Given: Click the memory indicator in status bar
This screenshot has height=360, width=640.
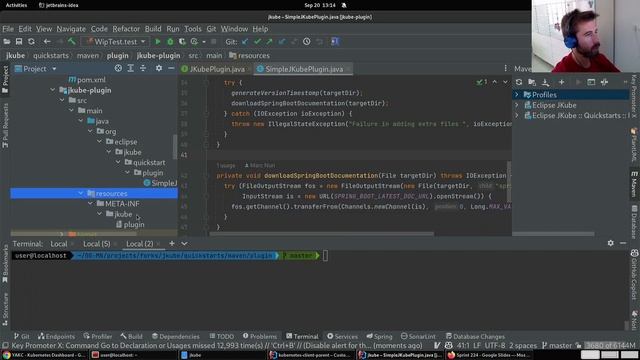Looking at the screenshot, I should click(x=611, y=345).
